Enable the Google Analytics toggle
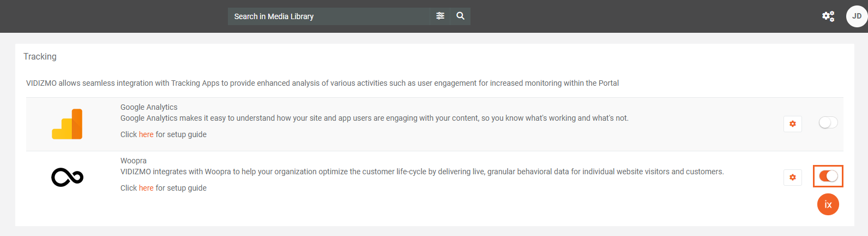The height and width of the screenshot is (236, 868). point(828,123)
